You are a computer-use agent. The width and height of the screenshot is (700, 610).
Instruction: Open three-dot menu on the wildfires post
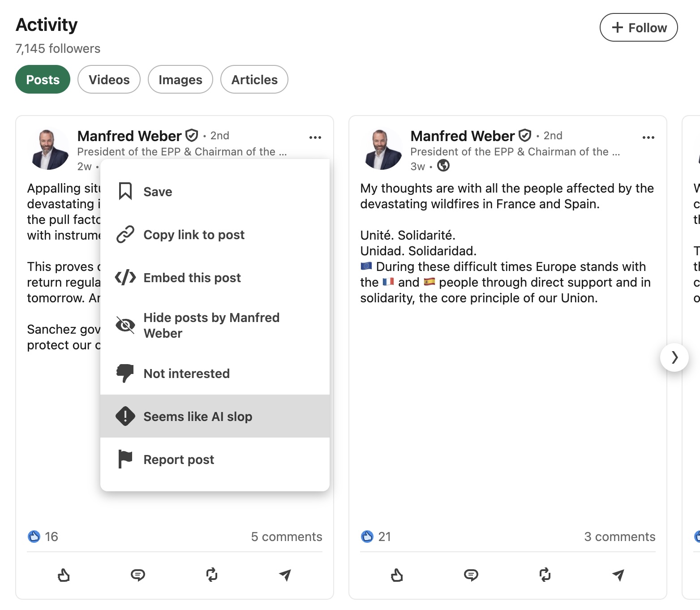point(648,137)
